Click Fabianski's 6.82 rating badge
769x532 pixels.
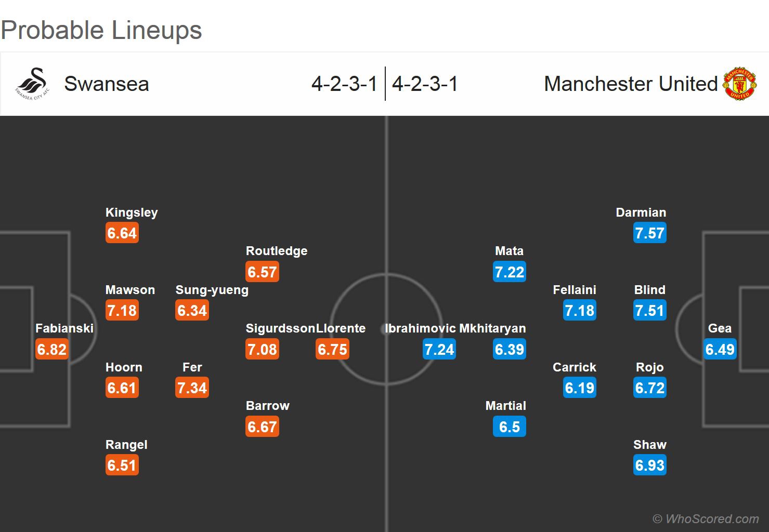[51, 349]
